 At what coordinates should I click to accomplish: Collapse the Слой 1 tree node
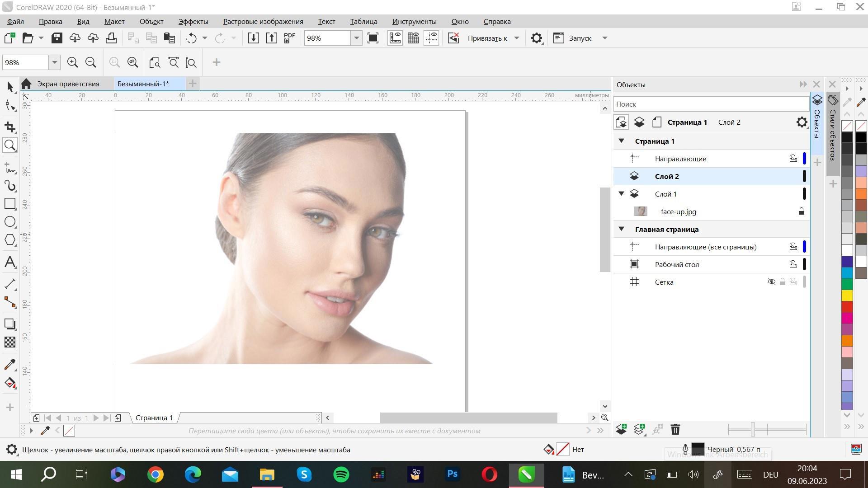click(621, 194)
